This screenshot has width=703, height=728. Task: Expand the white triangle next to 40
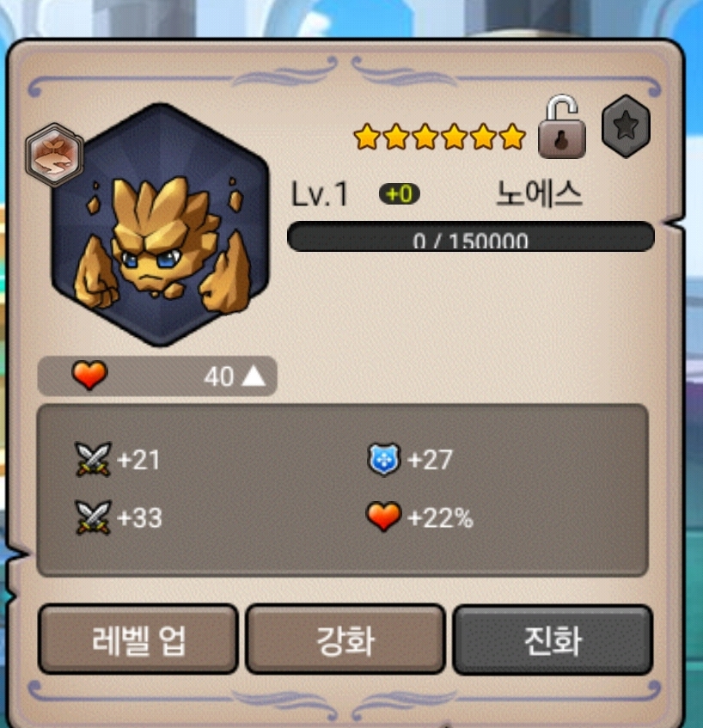tap(254, 376)
